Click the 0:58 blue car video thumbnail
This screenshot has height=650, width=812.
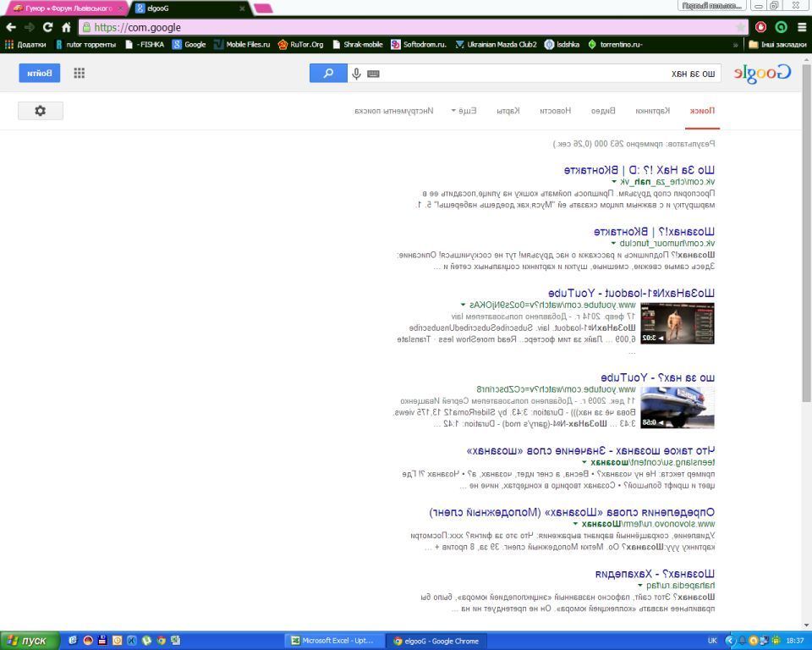click(x=678, y=407)
